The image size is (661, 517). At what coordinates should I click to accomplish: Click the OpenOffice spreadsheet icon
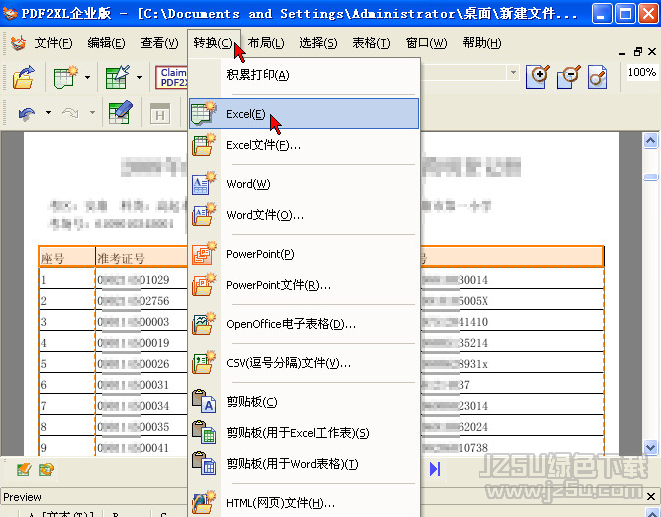[x=204, y=323]
